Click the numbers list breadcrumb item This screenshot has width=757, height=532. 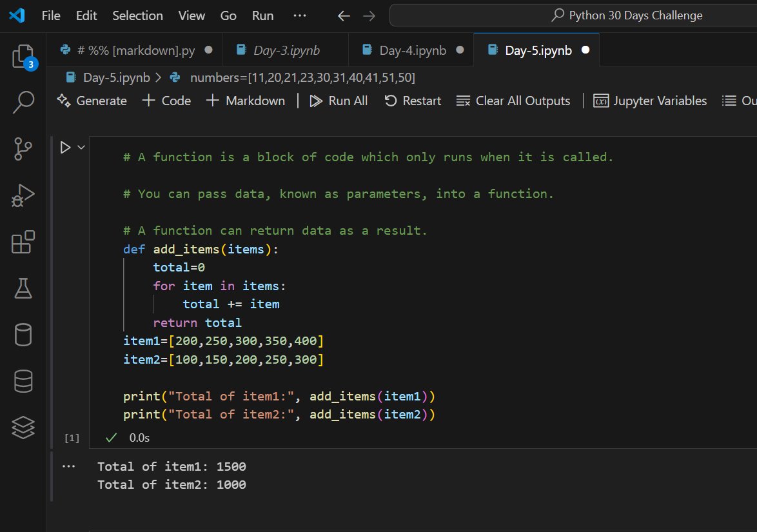pos(293,77)
